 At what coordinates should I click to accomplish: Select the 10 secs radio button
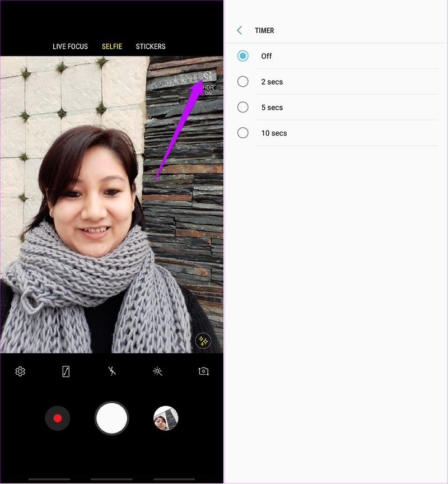pyautogui.click(x=243, y=133)
